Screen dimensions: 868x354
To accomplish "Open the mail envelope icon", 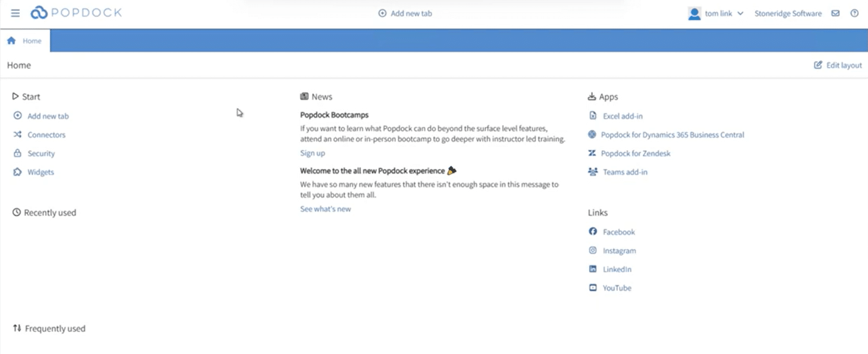I will [835, 14].
